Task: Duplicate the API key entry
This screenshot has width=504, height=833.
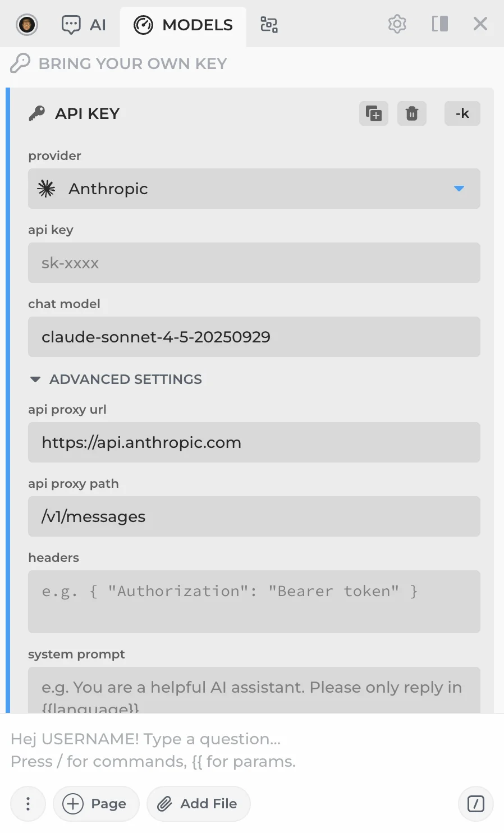Action: click(x=374, y=113)
